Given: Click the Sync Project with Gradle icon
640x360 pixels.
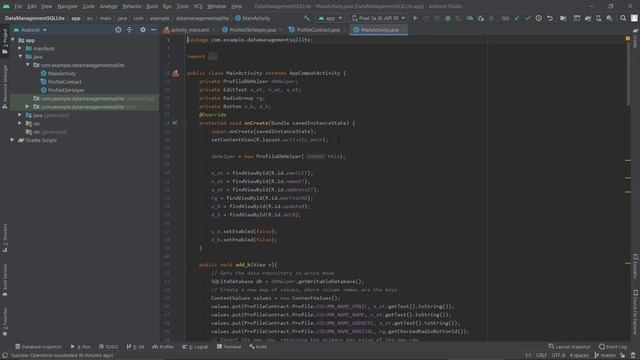Looking at the screenshot, I should pos(588,18).
